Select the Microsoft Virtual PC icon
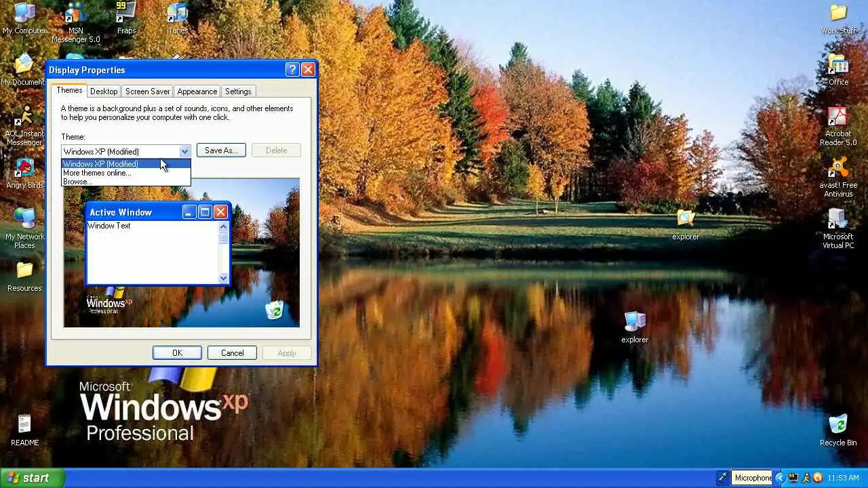 tap(838, 228)
